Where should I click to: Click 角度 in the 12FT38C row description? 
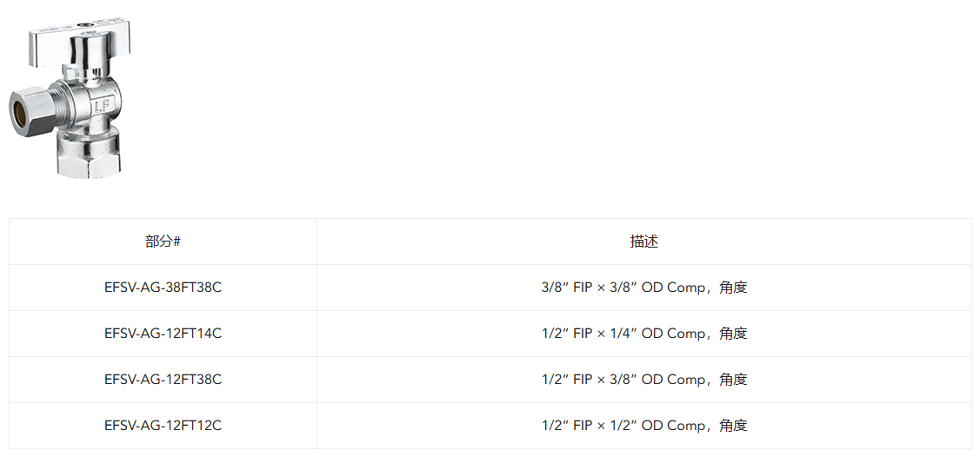click(x=733, y=380)
